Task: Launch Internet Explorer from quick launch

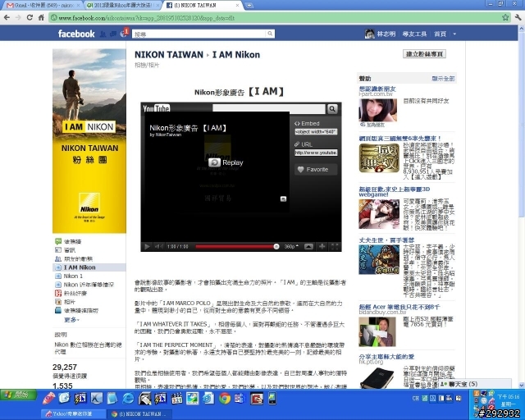Action: [x=128, y=398]
